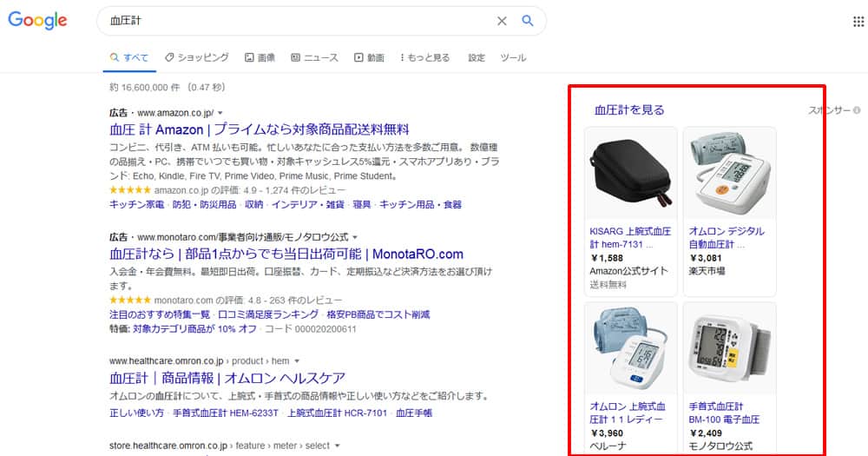Expand dropdown arrow next to monotaro.com ad URL
This screenshot has height=456, width=868.
click(x=355, y=238)
